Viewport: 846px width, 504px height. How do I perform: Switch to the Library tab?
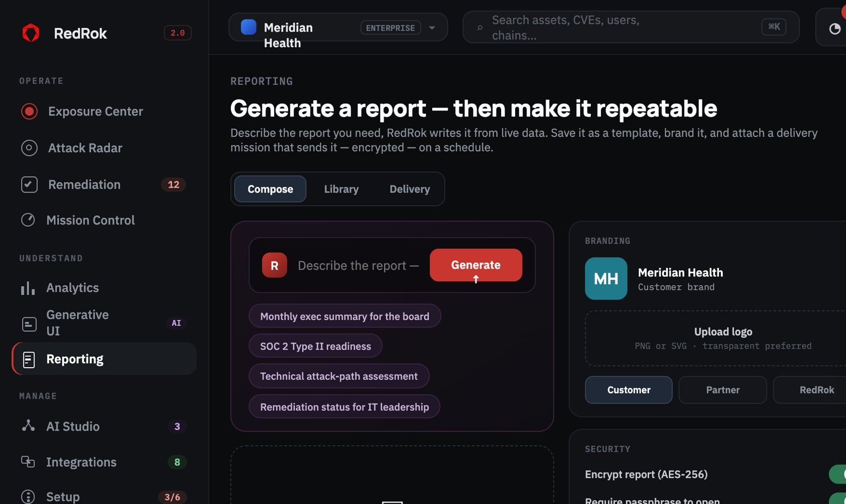point(341,189)
